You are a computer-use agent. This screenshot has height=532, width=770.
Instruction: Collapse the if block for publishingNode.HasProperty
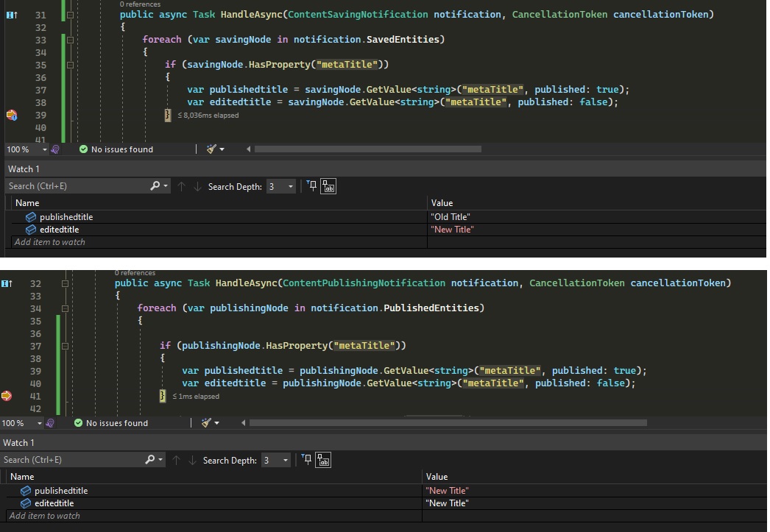point(65,346)
